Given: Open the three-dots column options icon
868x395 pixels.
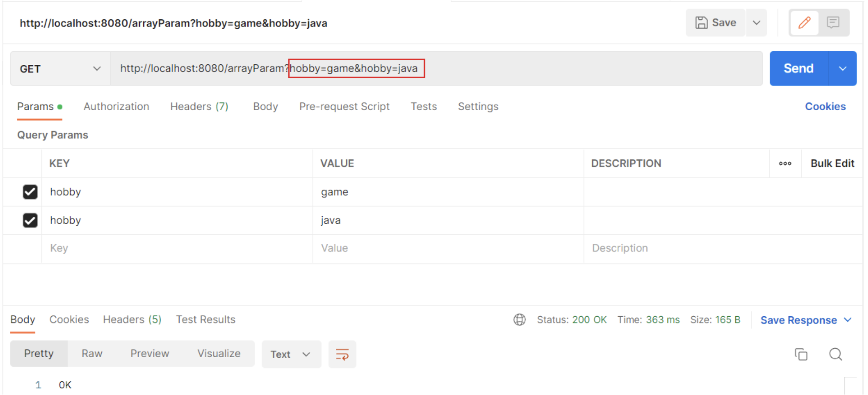Looking at the screenshot, I should point(785,163).
